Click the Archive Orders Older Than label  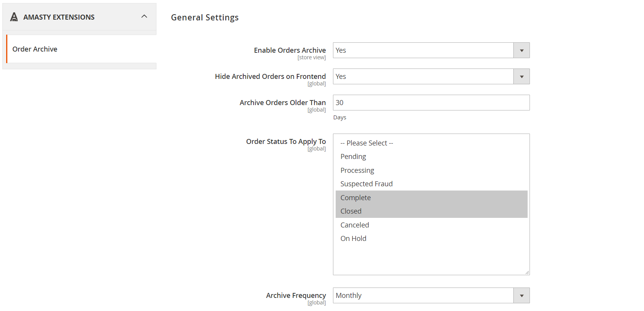(282, 103)
